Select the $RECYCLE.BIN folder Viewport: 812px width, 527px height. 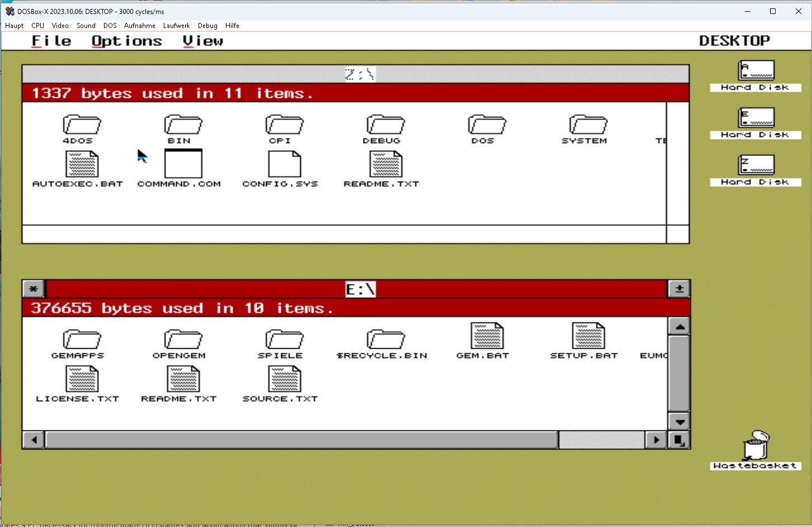pos(385,339)
